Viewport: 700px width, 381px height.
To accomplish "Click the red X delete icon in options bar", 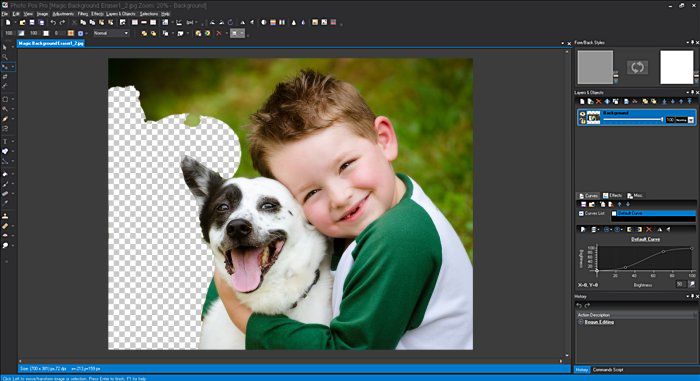I will (x=218, y=33).
